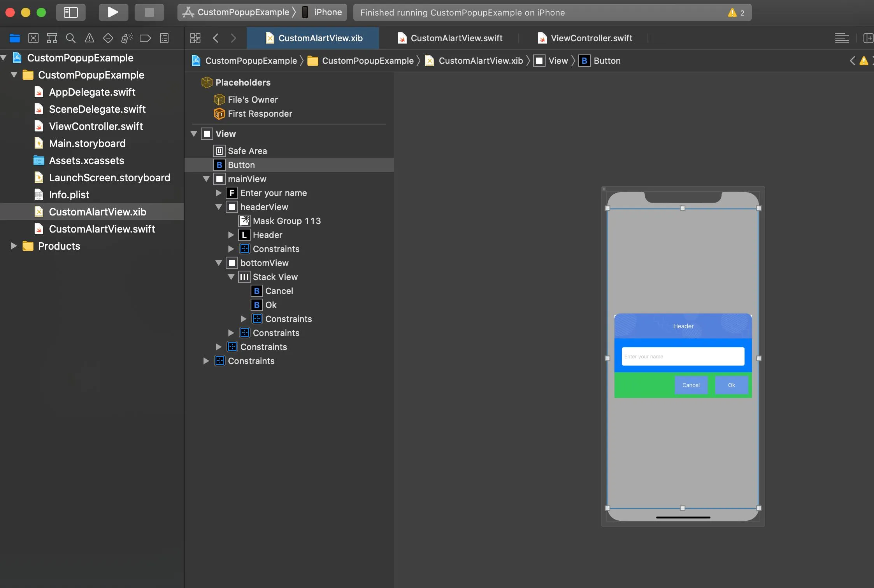Click the Ok button on canvas
The width and height of the screenshot is (874, 588).
[x=731, y=385]
